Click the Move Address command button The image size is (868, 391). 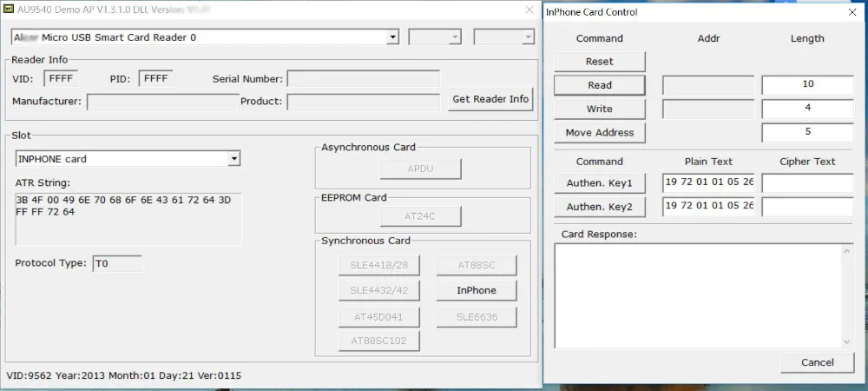600,133
